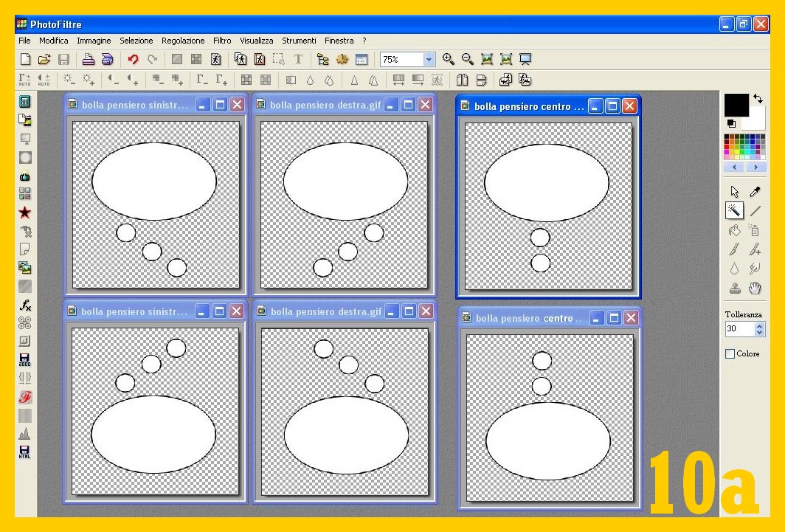Show next palette colors with right arrow
Image resolution: width=785 pixels, height=532 pixels.
coord(755,167)
